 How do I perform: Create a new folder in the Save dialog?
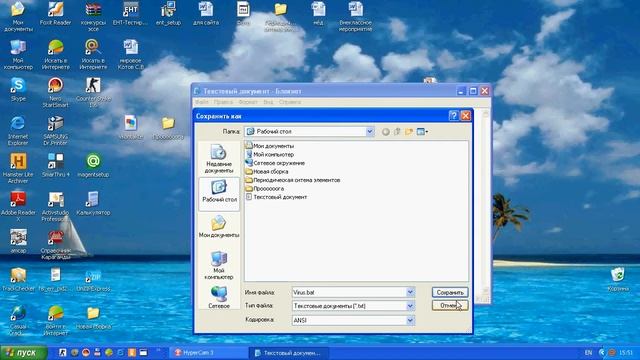pyautogui.click(x=409, y=131)
